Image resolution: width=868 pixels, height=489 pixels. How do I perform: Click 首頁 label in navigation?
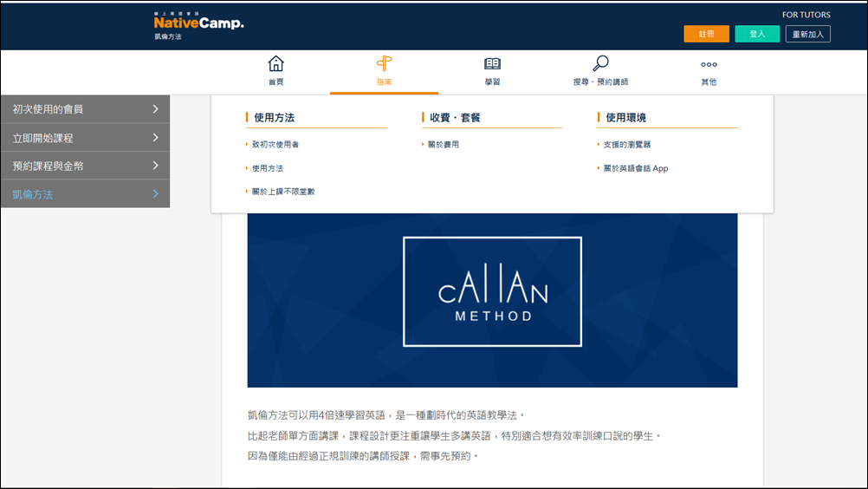(x=275, y=82)
